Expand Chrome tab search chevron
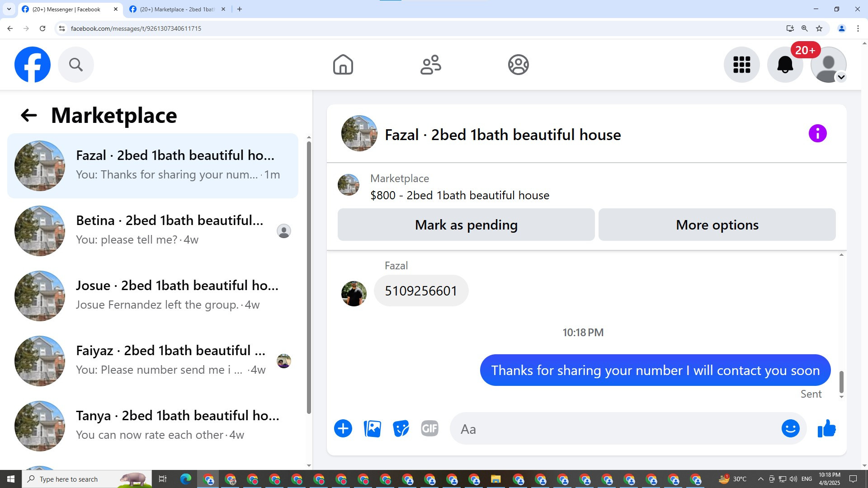This screenshot has width=868, height=488. [x=9, y=9]
